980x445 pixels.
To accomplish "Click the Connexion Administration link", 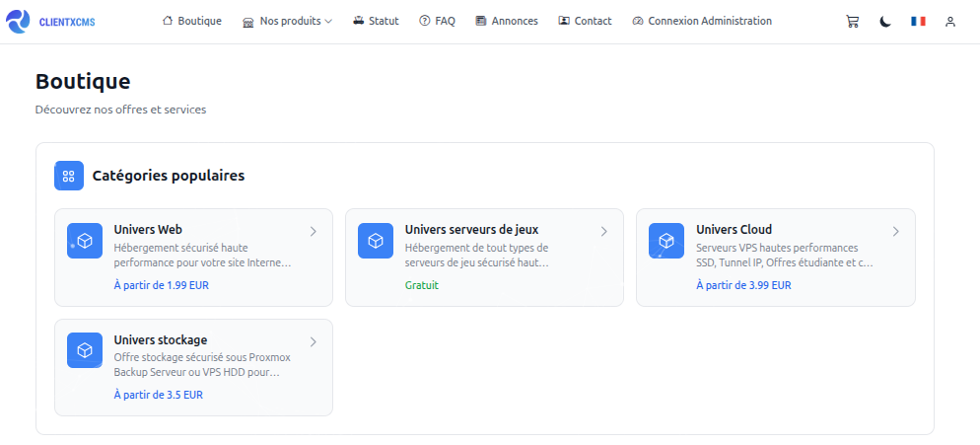I will tap(702, 21).
